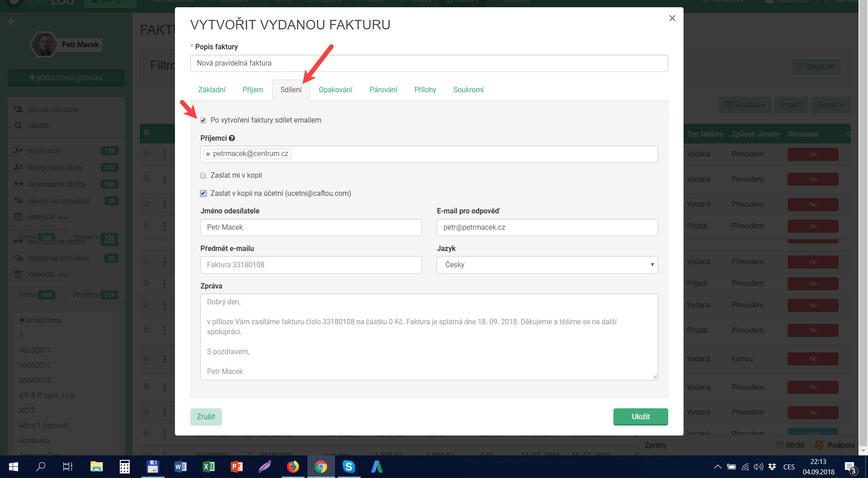868x478 pixels.
Task: Click the help icon next to Příjemci
Action: [232, 138]
